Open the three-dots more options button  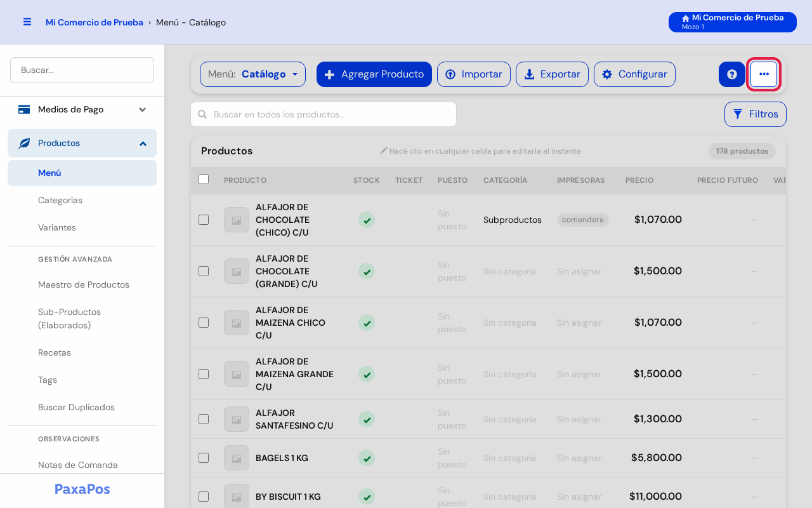764,74
